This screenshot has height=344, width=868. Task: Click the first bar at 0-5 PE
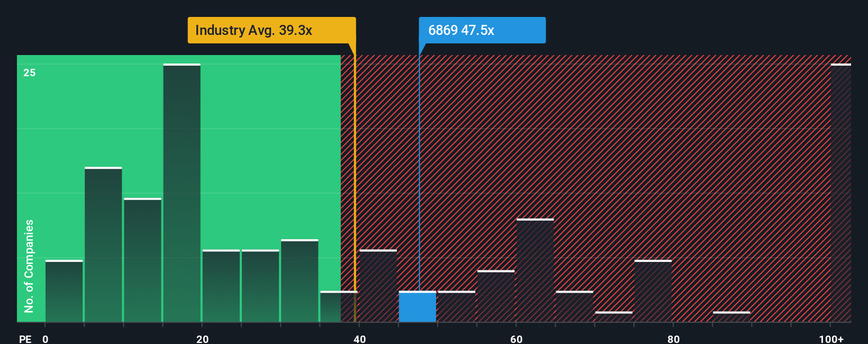[64, 291]
